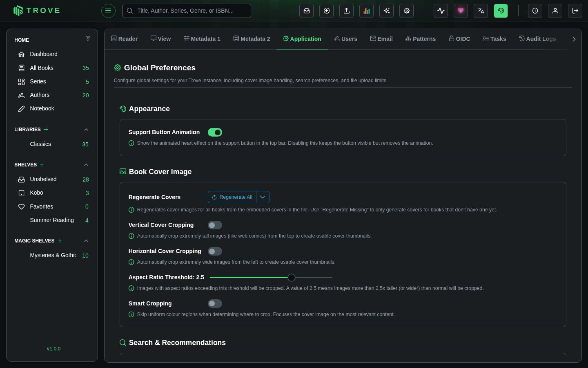
Task: Open the Email tab
Action: pos(381,39)
